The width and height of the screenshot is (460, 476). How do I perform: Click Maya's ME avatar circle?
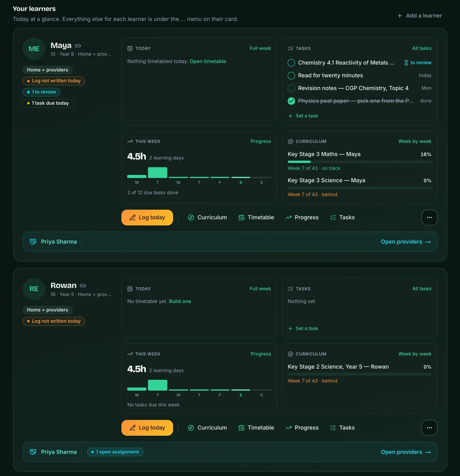pos(34,49)
